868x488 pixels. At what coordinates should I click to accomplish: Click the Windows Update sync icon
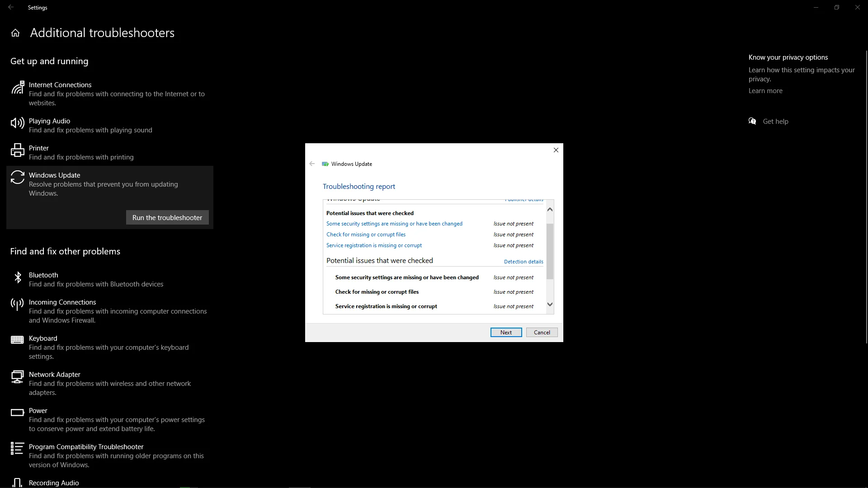coord(18,177)
